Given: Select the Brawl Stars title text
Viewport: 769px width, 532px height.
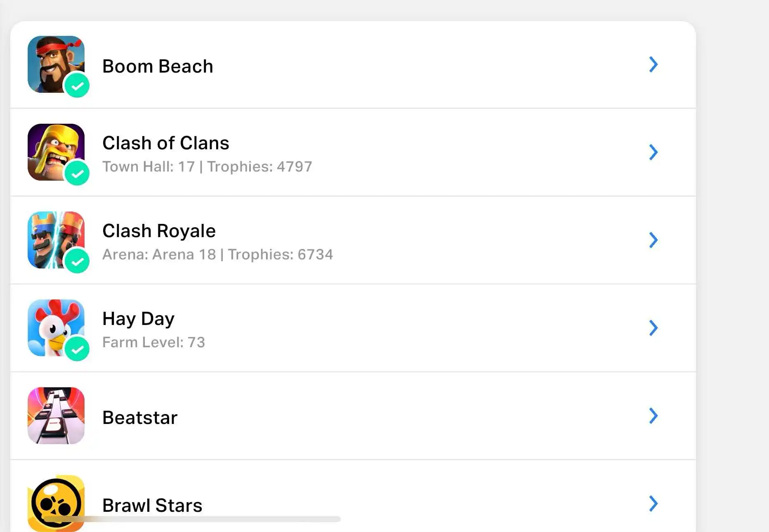Looking at the screenshot, I should point(152,505).
